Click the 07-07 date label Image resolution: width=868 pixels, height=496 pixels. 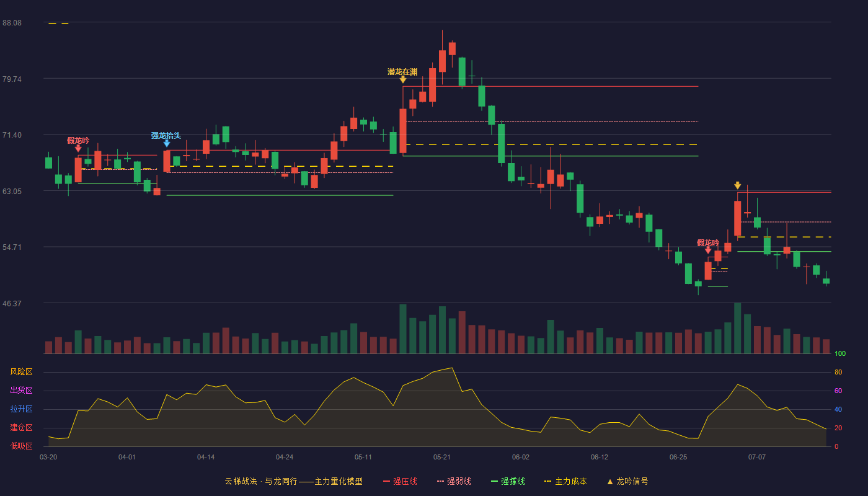(757, 457)
